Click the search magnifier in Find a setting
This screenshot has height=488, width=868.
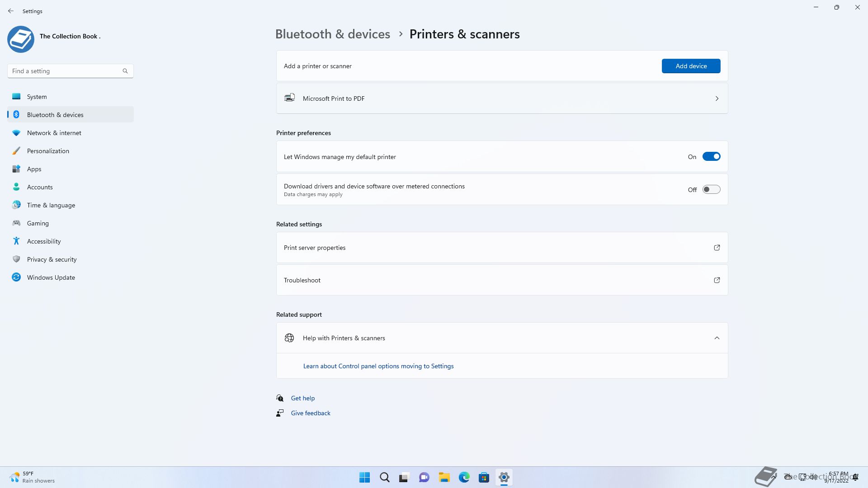pyautogui.click(x=125, y=71)
